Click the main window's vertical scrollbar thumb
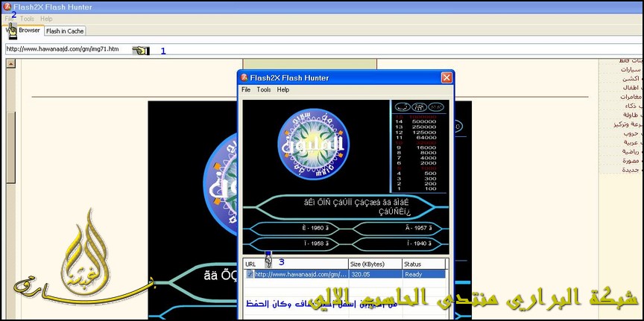 click(x=10, y=147)
